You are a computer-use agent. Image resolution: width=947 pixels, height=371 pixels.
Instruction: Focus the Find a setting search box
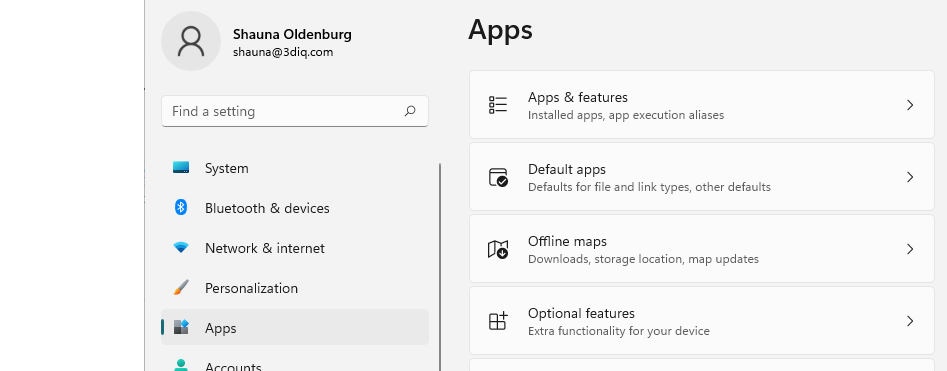295,111
